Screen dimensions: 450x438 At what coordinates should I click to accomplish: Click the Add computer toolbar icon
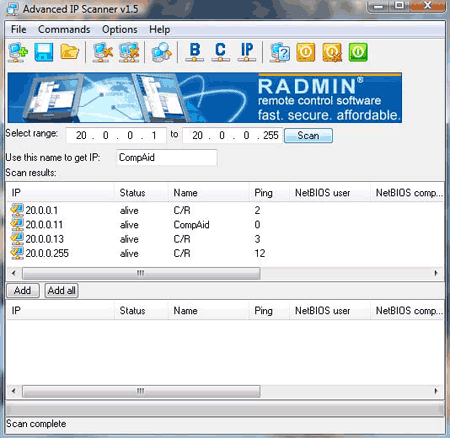click(18, 52)
